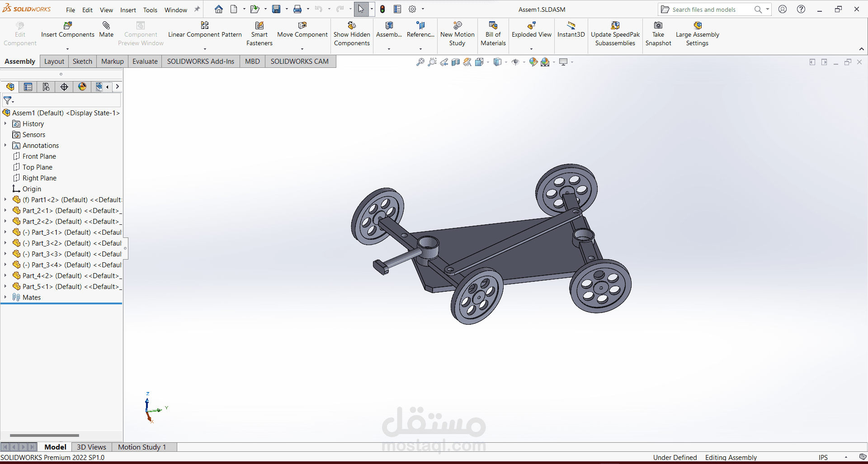Toggle Instant3D mode
The width and height of the screenshot is (868, 464).
[x=571, y=30]
